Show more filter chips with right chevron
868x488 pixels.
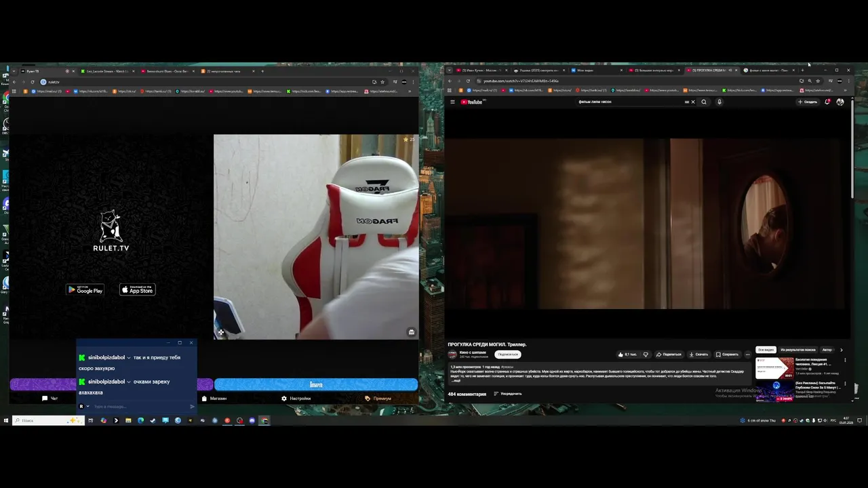click(842, 350)
